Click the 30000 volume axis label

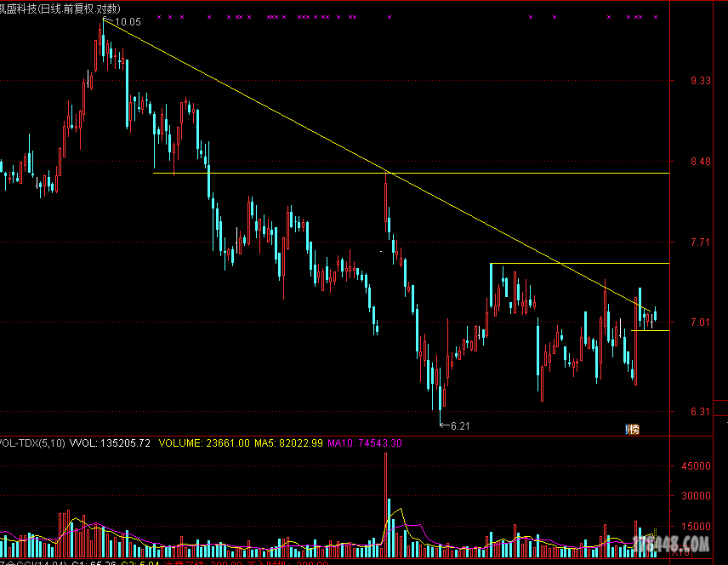point(696,496)
